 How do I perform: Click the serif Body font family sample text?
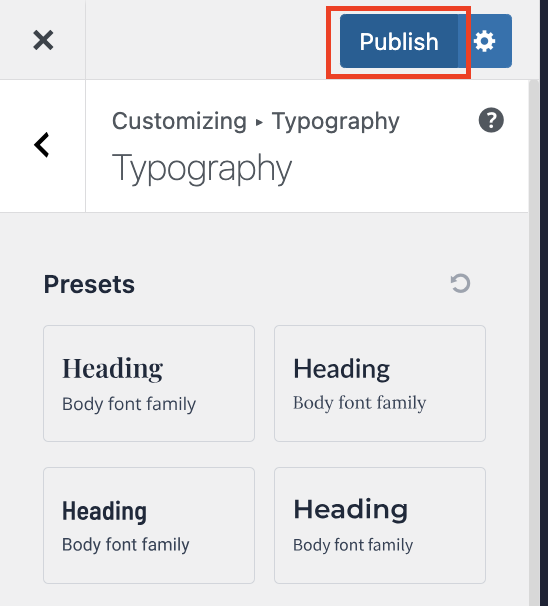359,403
